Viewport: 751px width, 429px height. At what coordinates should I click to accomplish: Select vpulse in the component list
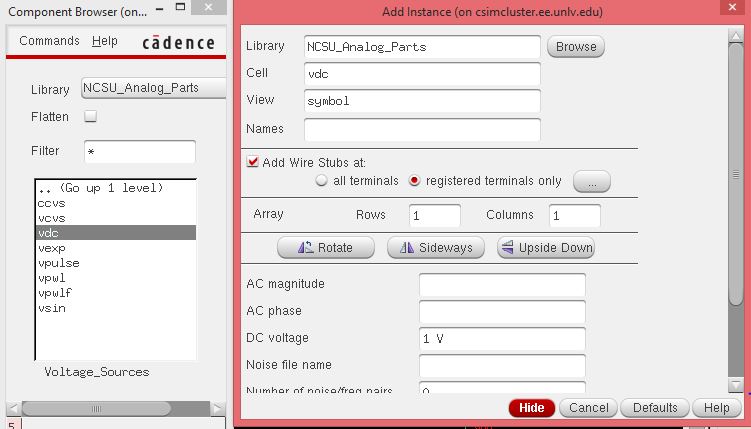[x=115, y=263]
